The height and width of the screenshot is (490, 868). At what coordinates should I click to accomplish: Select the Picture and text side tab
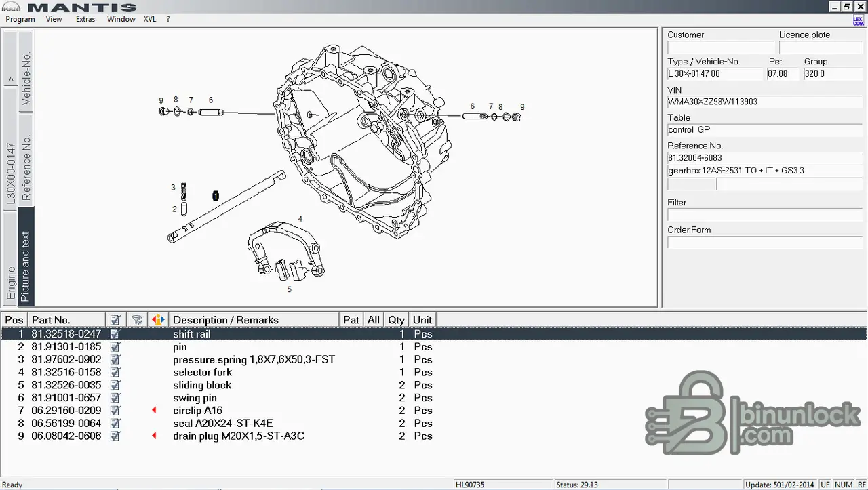click(x=26, y=257)
